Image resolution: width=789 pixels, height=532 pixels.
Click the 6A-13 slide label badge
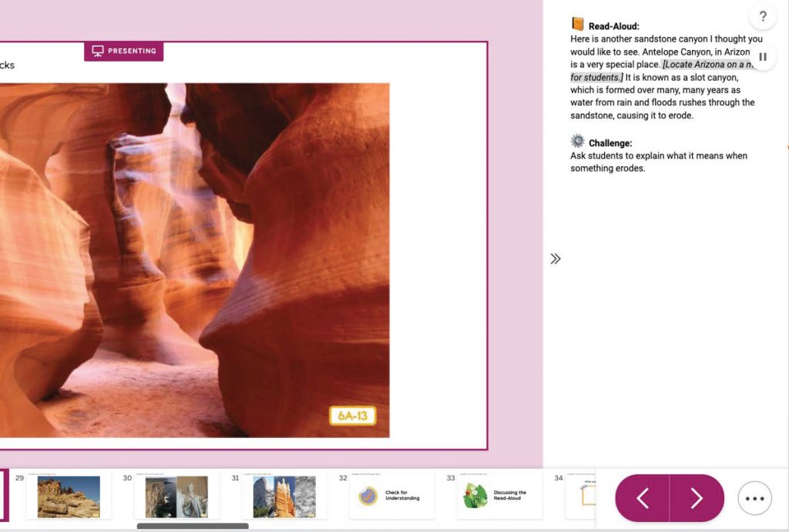click(352, 415)
